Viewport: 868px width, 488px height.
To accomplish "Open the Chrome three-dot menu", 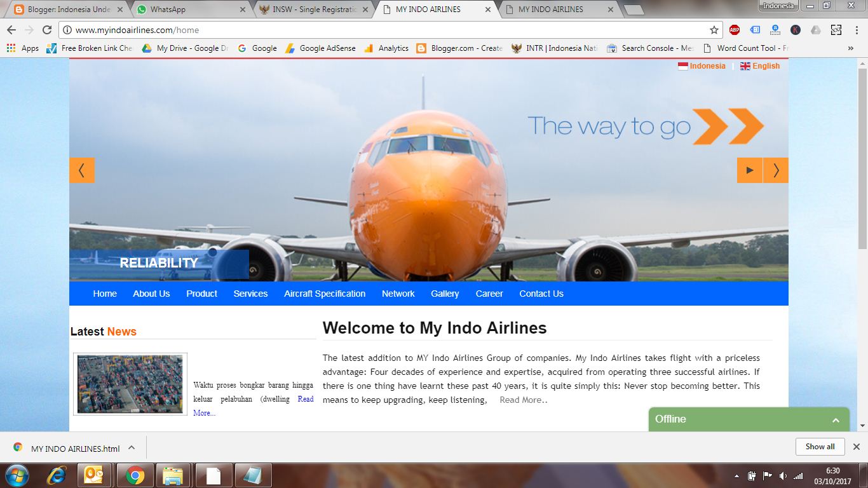I will coord(856,29).
